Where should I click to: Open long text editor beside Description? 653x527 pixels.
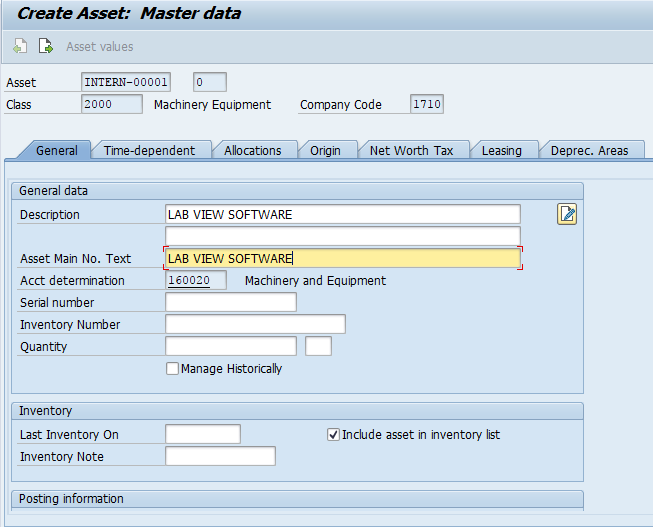pos(567,213)
